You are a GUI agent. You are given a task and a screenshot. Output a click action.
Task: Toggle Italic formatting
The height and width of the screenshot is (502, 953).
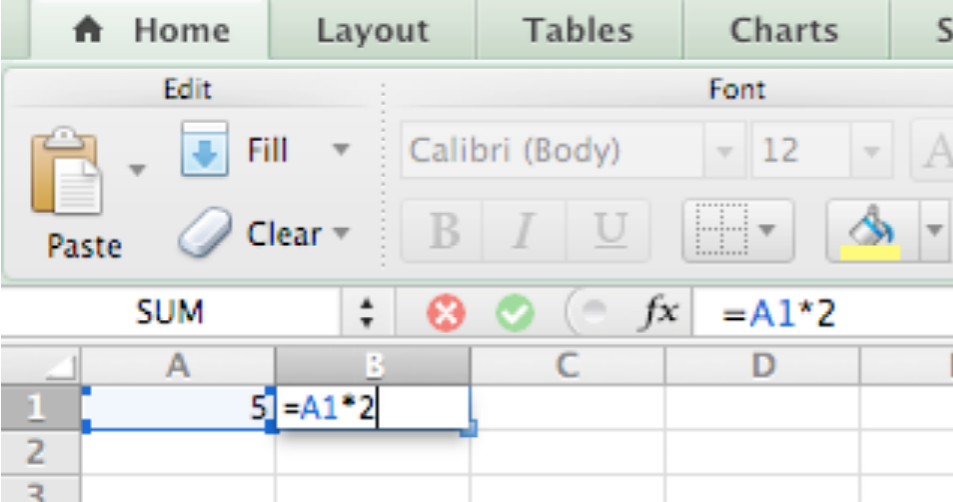click(x=525, y=232)
